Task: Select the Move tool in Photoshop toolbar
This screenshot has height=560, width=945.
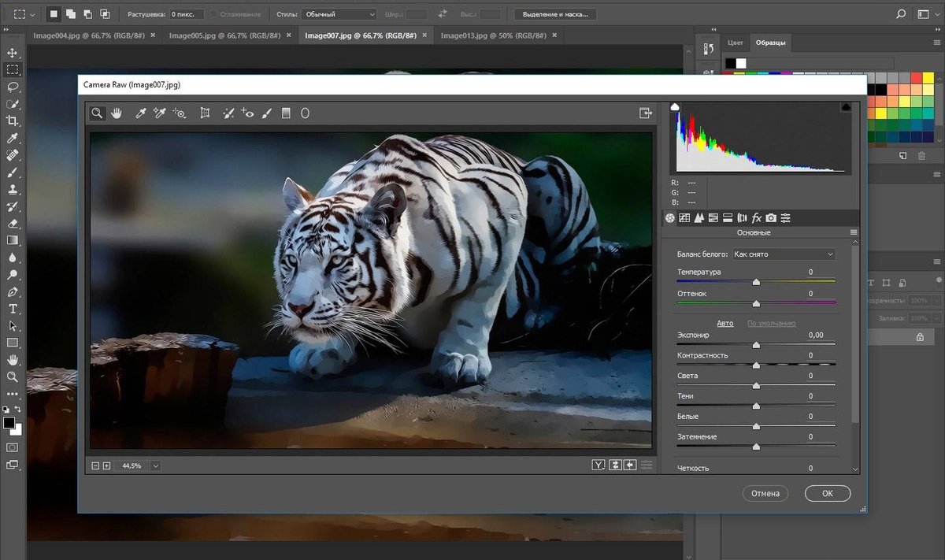Action: (x=13, y=53)
